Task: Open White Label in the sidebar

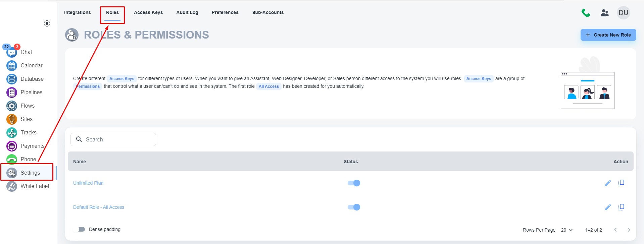Action: 35,186
